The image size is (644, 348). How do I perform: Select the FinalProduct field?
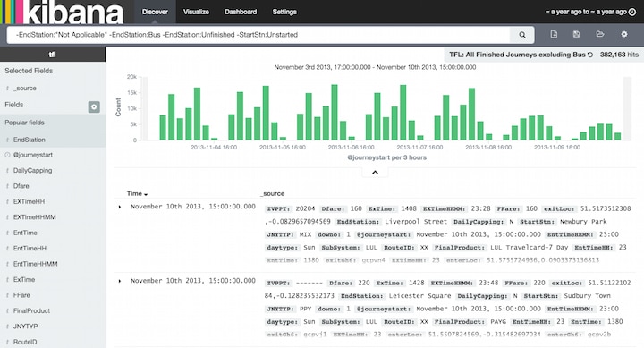(31, 311)
